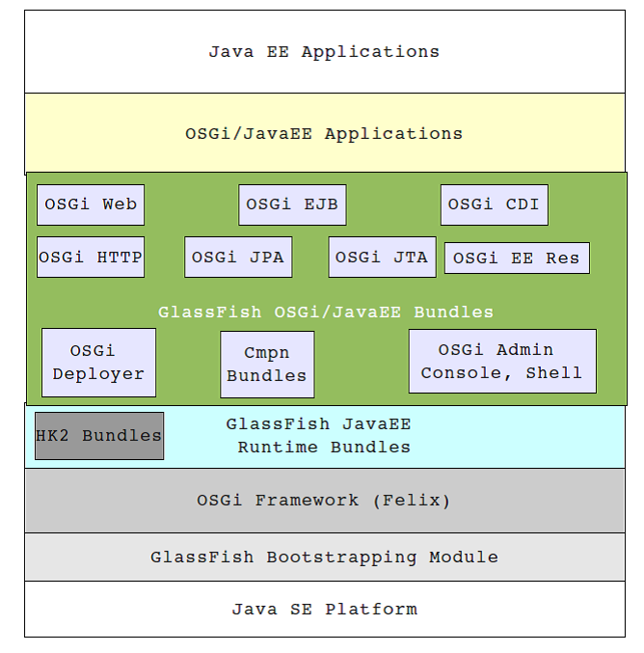This screenshot has height=653, width=644.
Task: Select the OSGi Framework (Felix) layer label
Action: (324, 501)
